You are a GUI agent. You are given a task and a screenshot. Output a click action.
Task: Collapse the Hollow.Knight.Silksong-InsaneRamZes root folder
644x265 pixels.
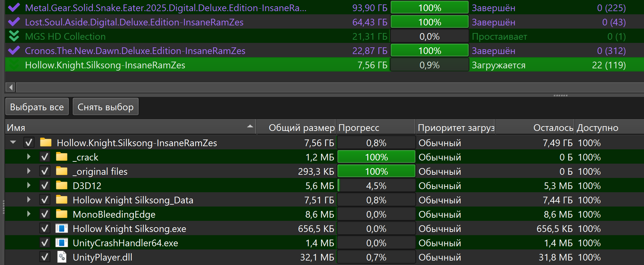(13, 142)
